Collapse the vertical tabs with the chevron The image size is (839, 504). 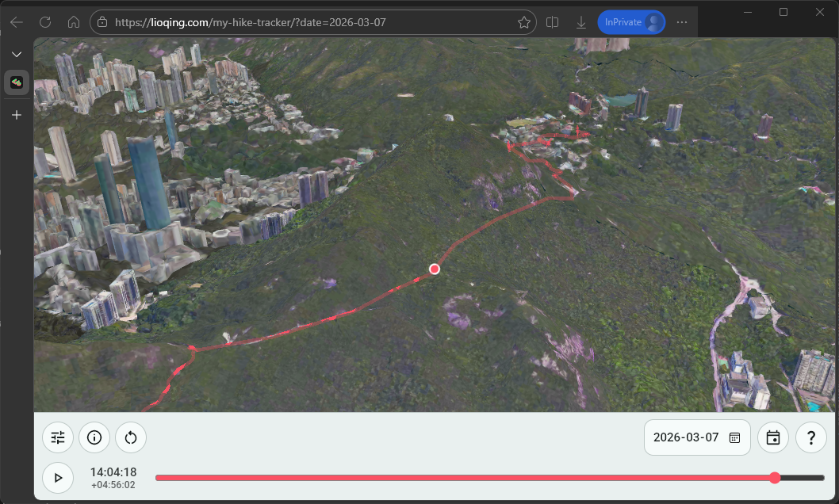click(16, 54)
